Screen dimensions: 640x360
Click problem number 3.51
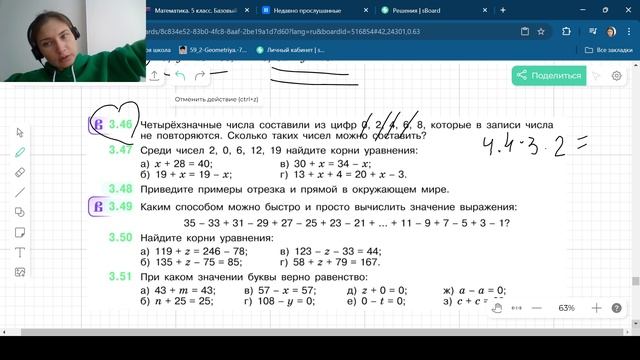coord(120,276)
